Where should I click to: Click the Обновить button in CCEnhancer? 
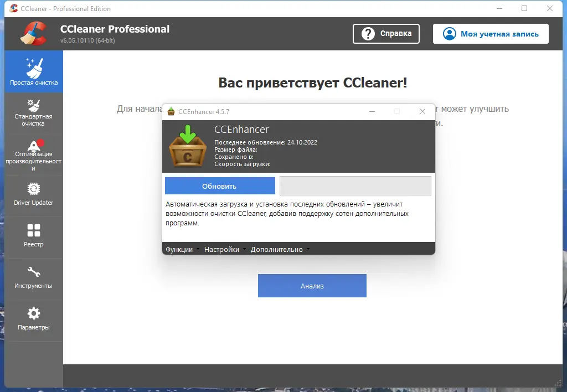tap(220, 186)
